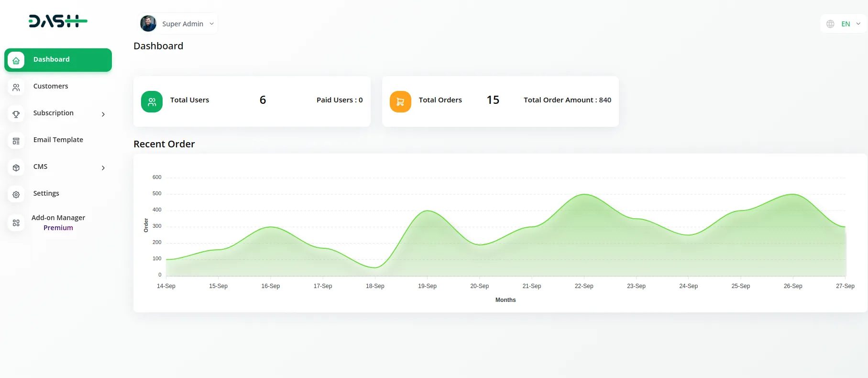Click the globe language icon

coord(830,24)
